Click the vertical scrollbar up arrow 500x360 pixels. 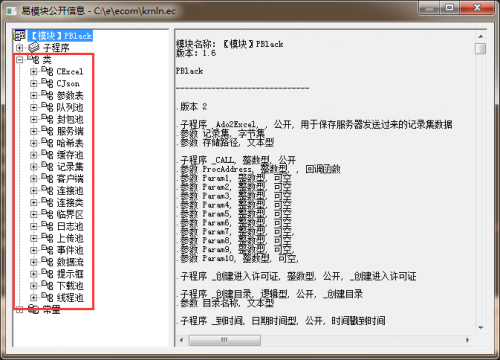480,36
